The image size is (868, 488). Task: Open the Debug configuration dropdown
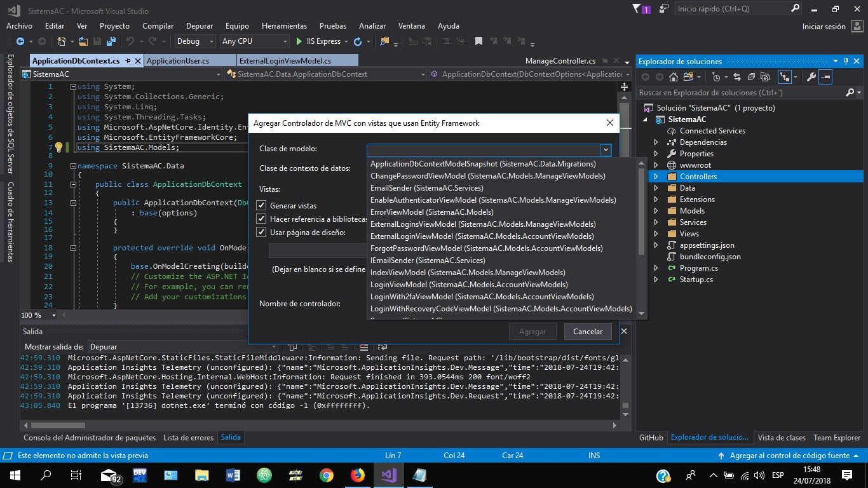pos(196,41)
